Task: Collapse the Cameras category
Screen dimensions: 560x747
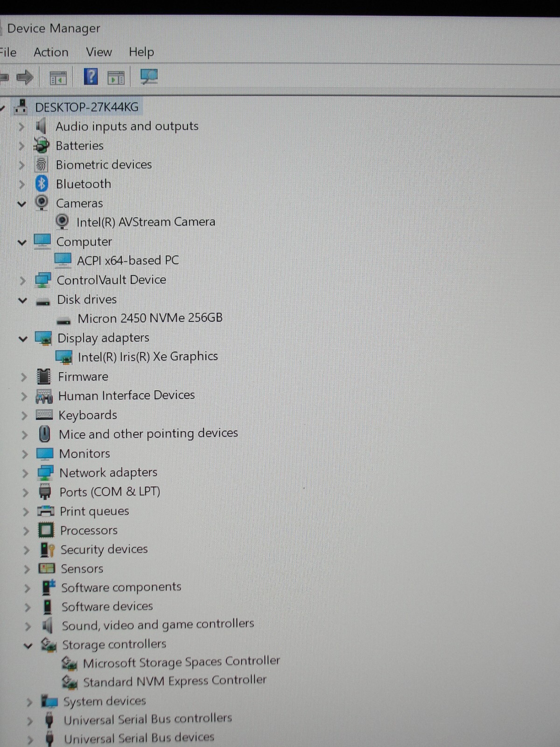Action: [21, 204]
